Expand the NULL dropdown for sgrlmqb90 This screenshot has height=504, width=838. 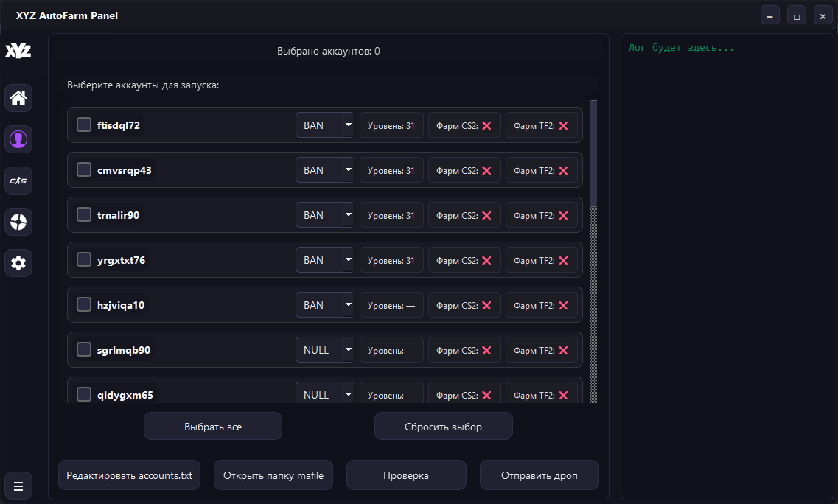pos(325,350)
